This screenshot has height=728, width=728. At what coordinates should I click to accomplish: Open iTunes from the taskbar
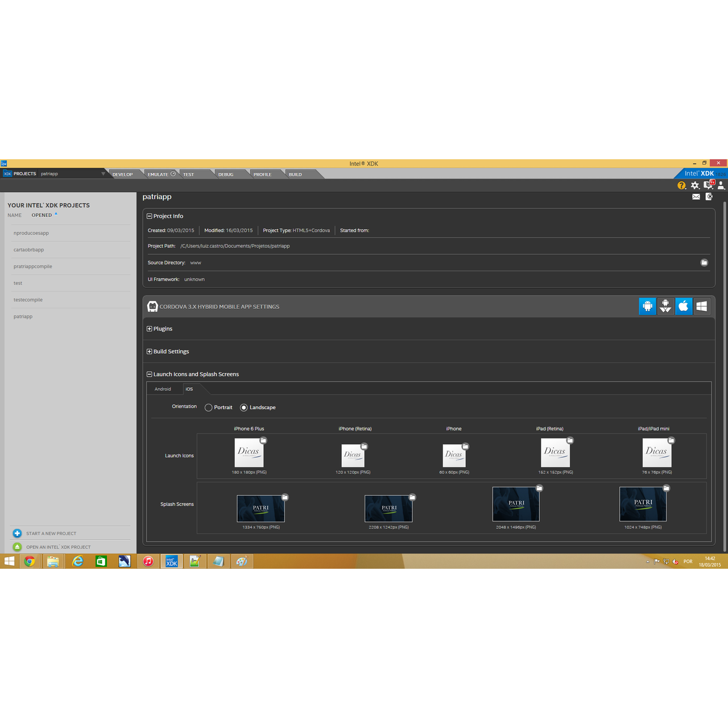click(148, 561)
